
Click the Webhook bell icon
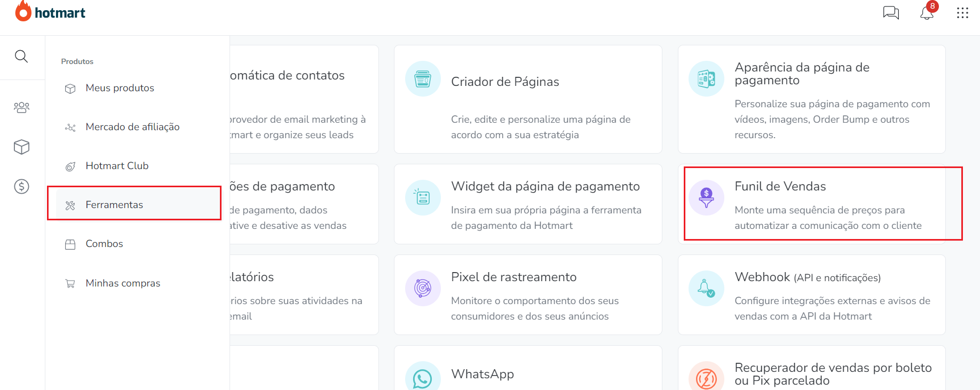tap(706, 288)
